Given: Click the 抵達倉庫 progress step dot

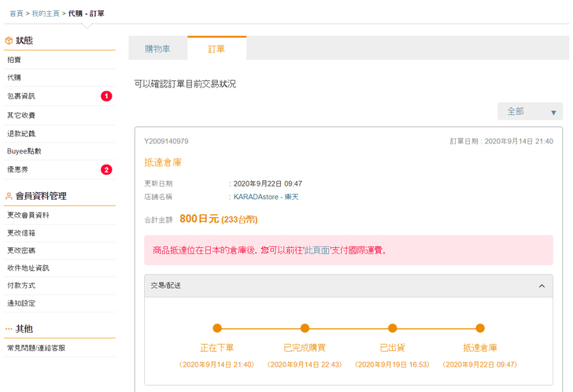Looking at the screenshot, I should pos(480,328).
